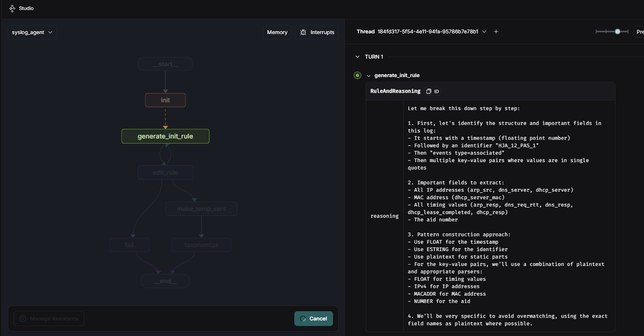The width and height of the screenshot is (644, 336).
Task: Copy the RuleAndReasoning ID
Action: 429,91
